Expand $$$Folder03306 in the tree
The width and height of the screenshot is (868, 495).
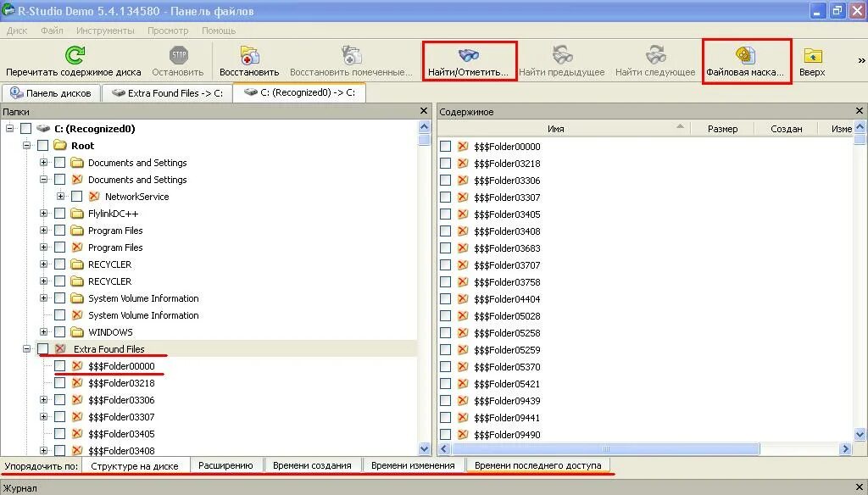point(44,400)
